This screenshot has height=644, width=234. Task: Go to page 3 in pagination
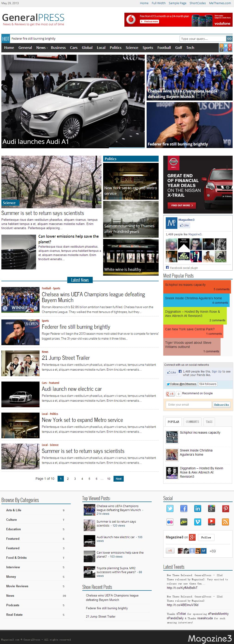click(x=75, y=479)
